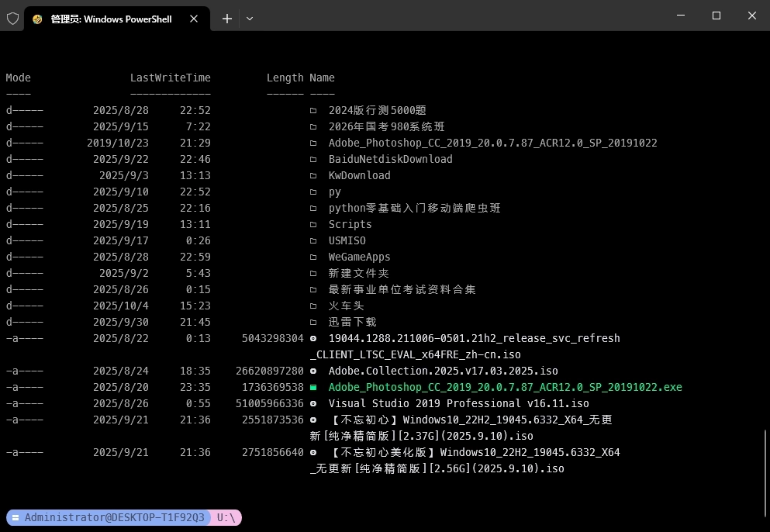
Task: Click the U:\ path segment in the prompt
Action: click(x=225, y=517)
